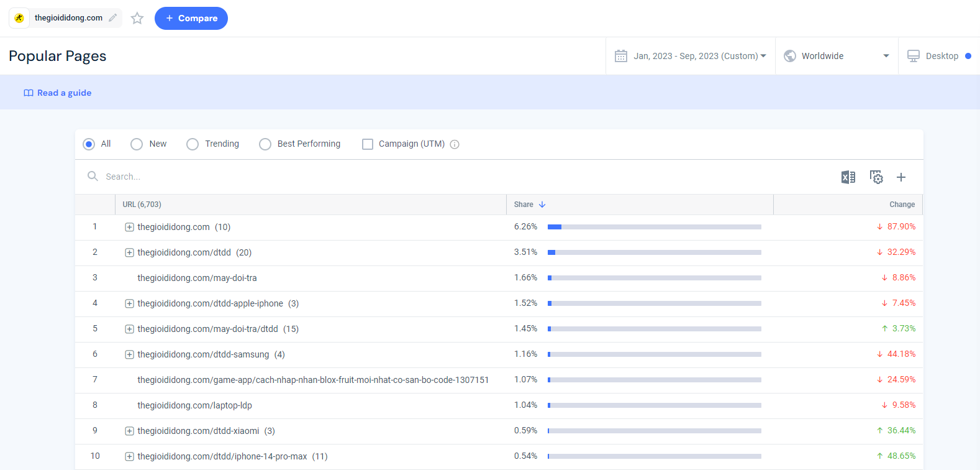Click the Desktop device label

pyautogui.click(x=942, y=56)
